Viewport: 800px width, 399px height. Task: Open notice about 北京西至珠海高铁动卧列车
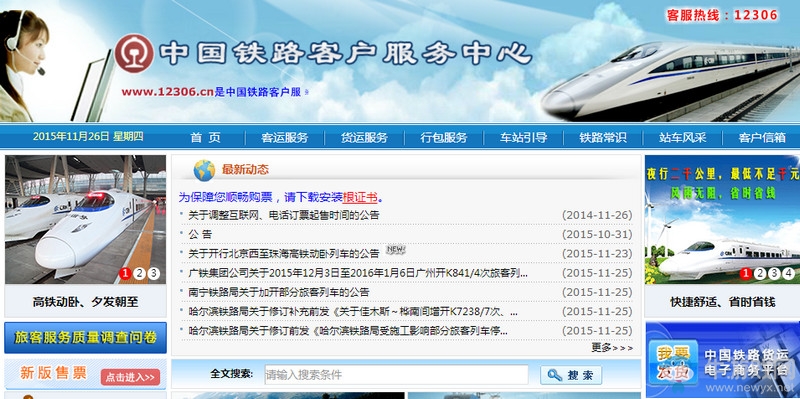click(284, 254)
